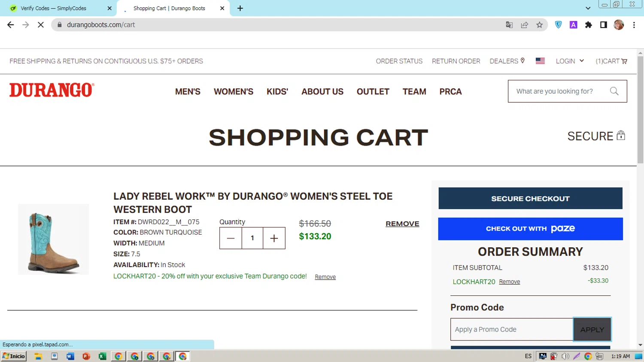Open the MEN'S menu
The width and height of the screenshot is (644, 362).
pyautogui.click(x=188, y=91)
